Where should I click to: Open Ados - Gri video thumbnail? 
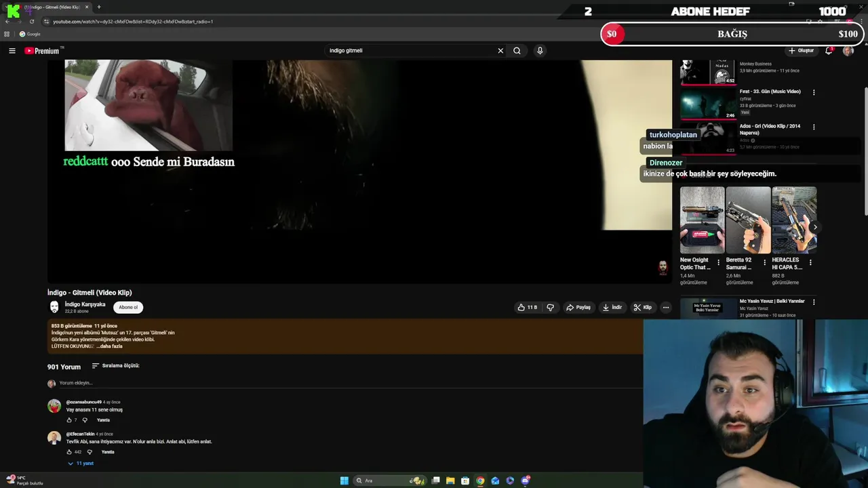(709, 138)
